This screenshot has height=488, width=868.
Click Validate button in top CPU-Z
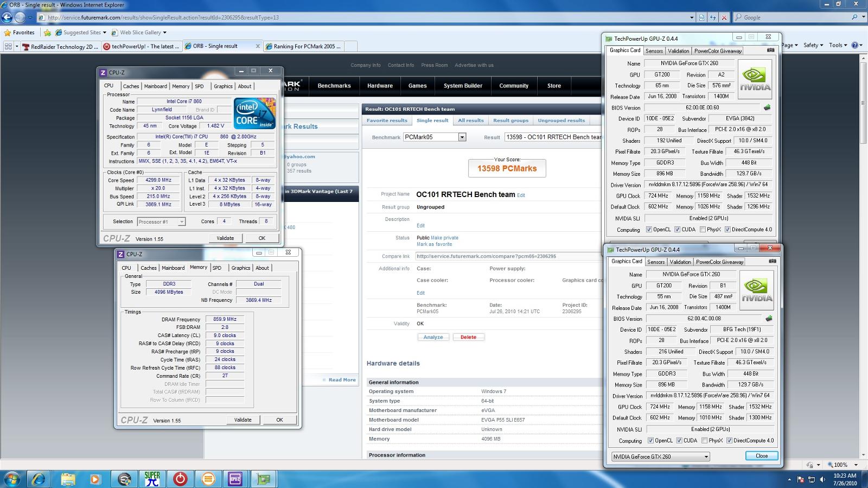[225, 238]
